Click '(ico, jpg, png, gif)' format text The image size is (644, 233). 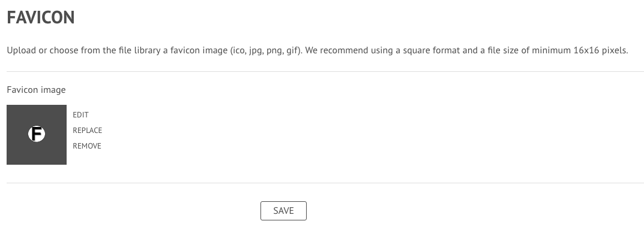(266, 51)
